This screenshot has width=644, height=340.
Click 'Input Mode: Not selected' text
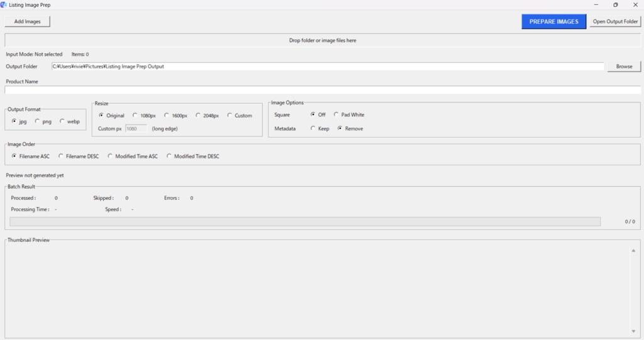click(34, 54)
